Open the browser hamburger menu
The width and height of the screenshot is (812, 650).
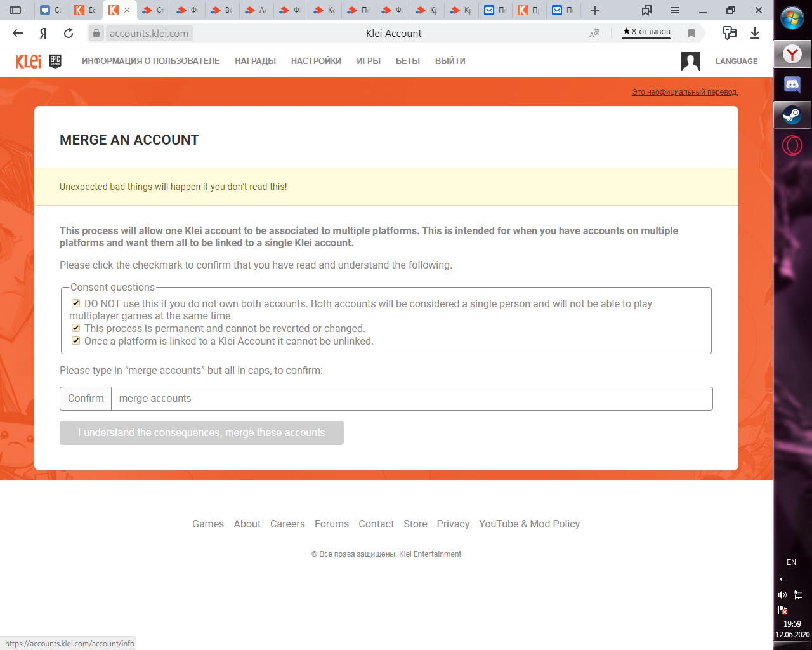(x=675, y=10)
